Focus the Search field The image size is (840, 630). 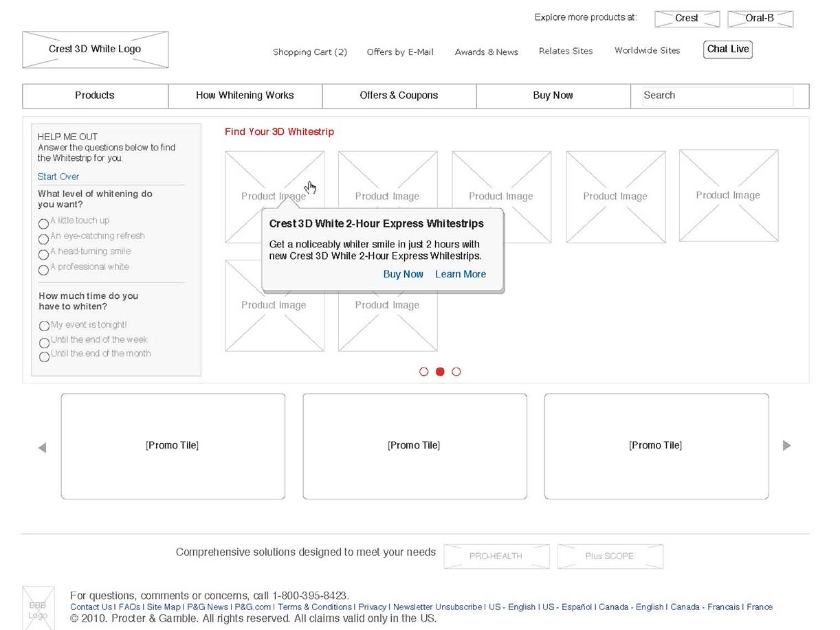(x=718, y=96)
